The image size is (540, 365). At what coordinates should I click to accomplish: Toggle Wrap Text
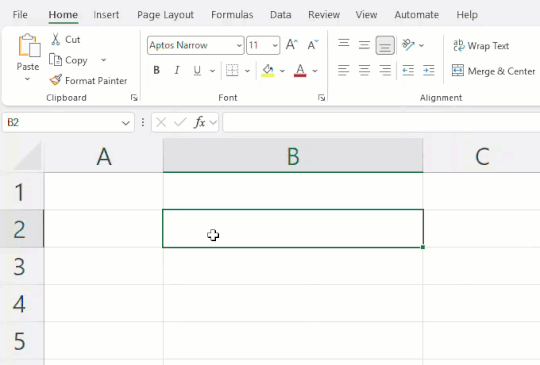[481, 45]
